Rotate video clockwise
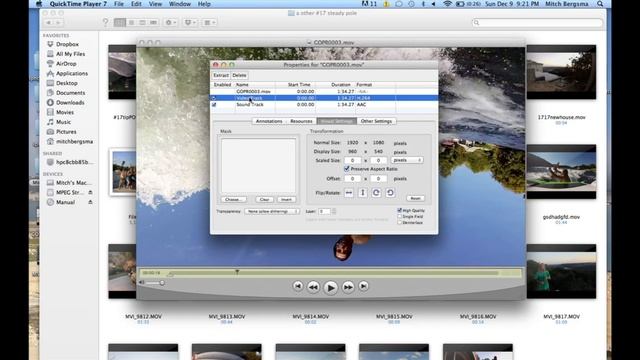 376,193
